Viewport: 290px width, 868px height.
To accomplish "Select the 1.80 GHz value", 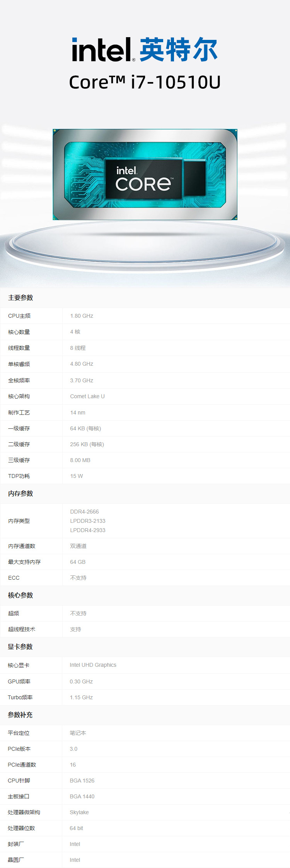I will 82,316.
